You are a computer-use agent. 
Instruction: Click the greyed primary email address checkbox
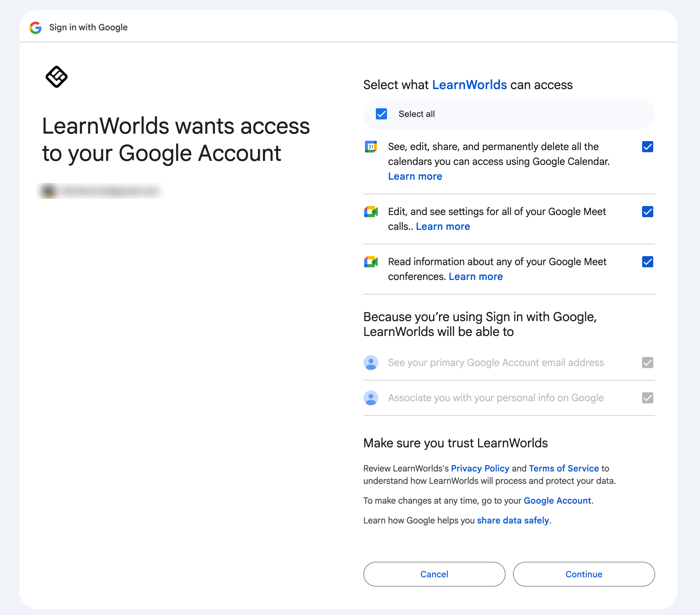click(x=647, y=363)
